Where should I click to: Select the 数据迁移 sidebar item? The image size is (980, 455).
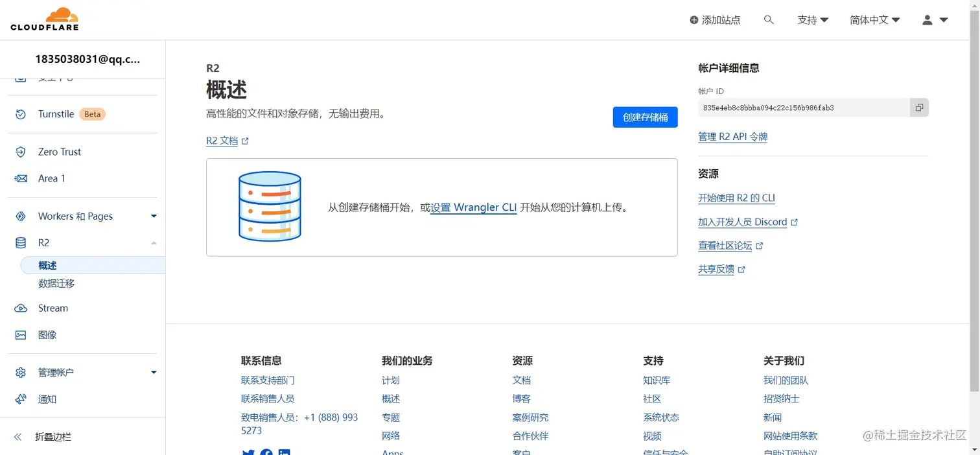tap(56, 284)
